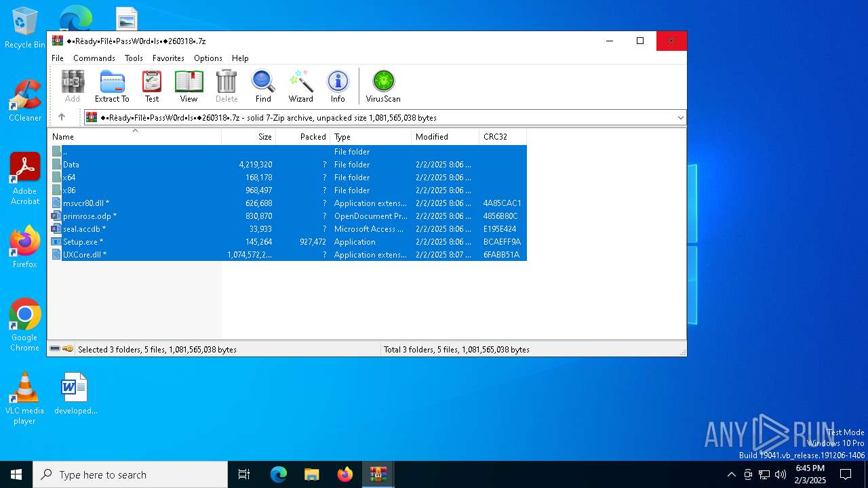Open File Explorer from taskbar
The width and height of the screenshot is (868, 488).
(311, 474)
